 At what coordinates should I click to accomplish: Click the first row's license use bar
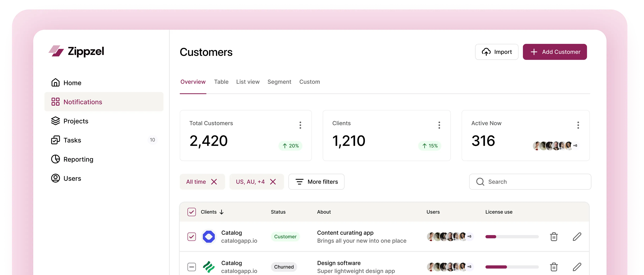click(x=512, y=237)
